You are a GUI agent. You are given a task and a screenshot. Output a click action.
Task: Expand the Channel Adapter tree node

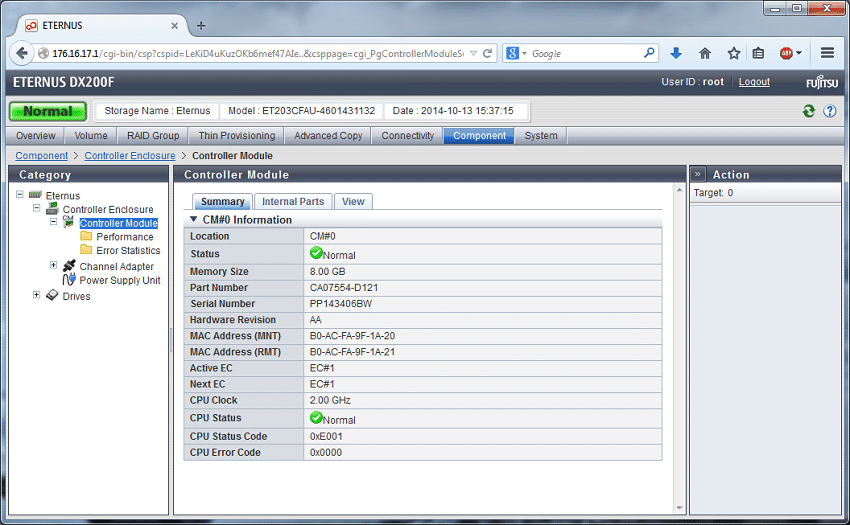(x=54, y=265)
